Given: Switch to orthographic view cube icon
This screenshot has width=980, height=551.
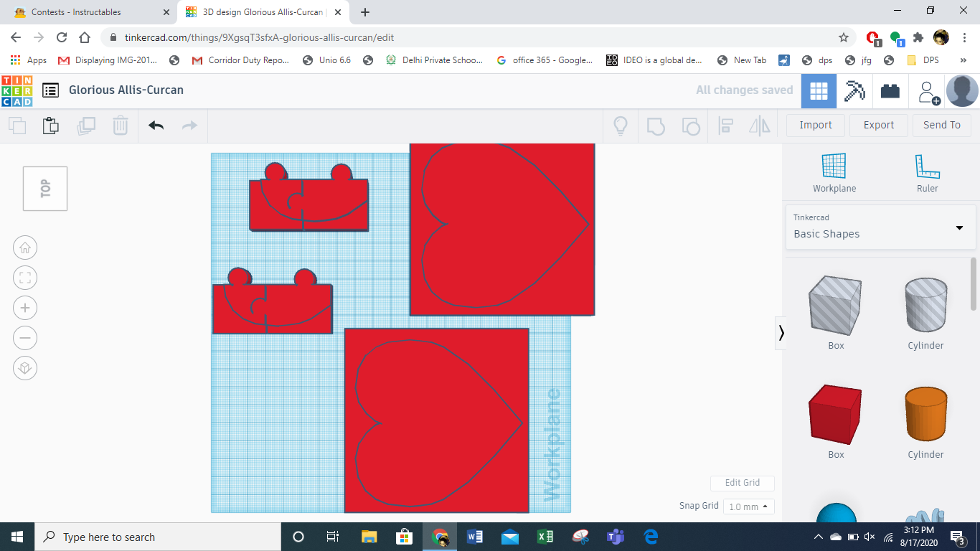Looking at the screenshot, I should 25,368.
